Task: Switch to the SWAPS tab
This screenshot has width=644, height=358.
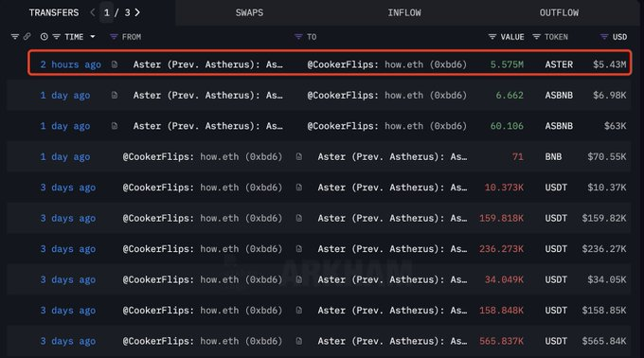Action: pos(249,12)
